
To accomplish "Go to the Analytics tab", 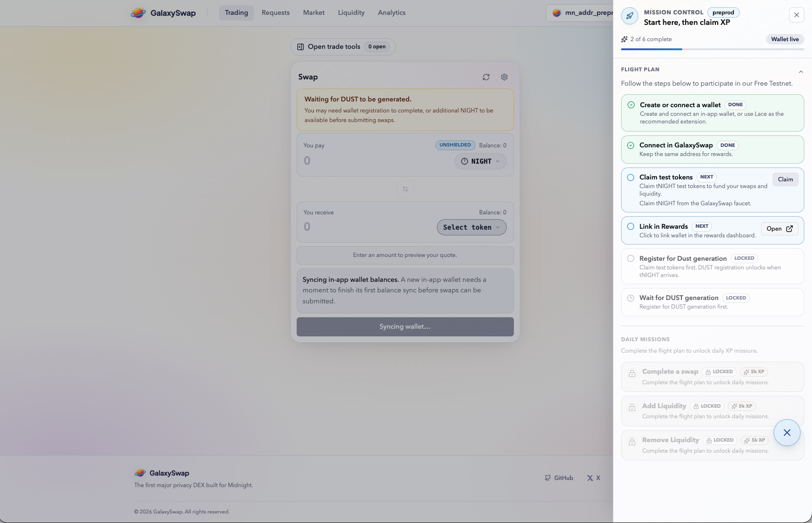I will (391, 13).
